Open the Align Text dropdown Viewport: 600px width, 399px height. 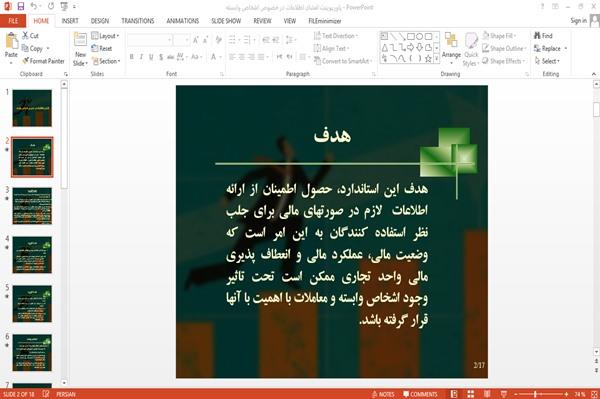coord(331,48)
